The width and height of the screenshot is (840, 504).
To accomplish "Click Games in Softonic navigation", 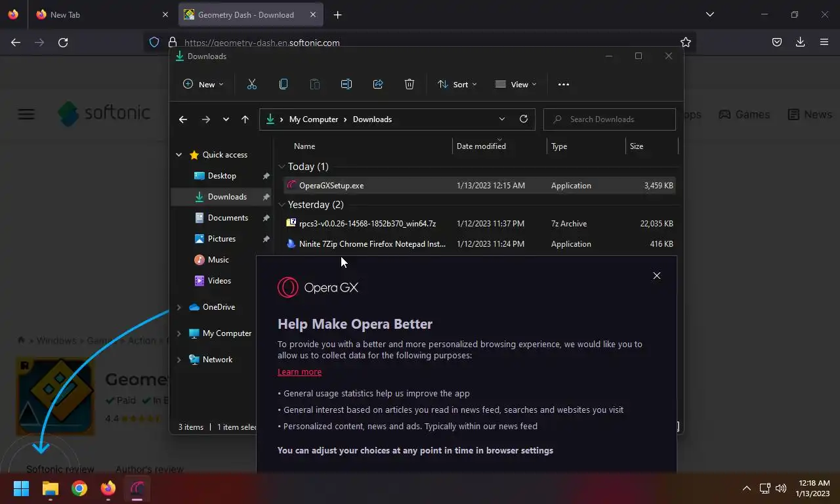I will pos(744,114).
